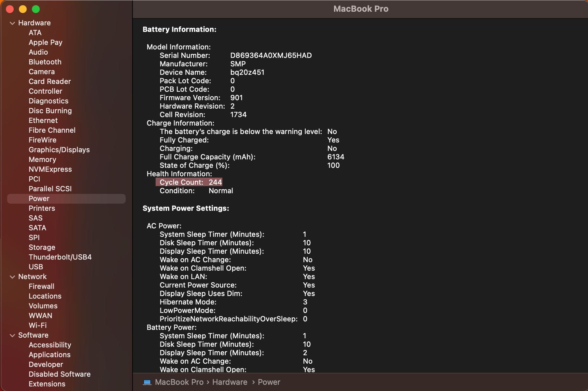Click Hardware in the path bar
Viewport: 588px width, 391px height.
[x=230, y=382]
